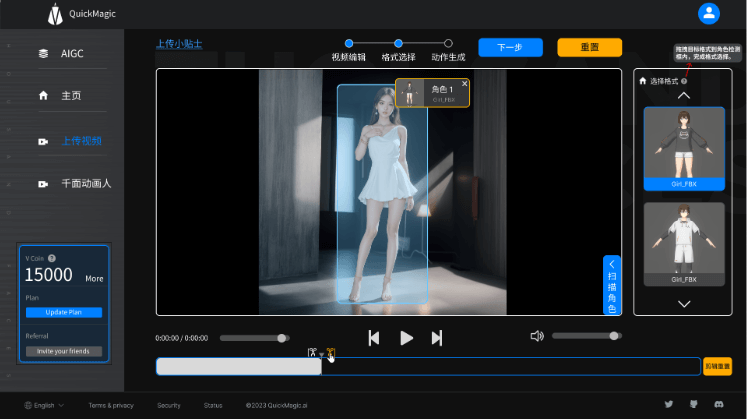747x419 pixels.
Task: Open the English language dropdown
Action: tap(44, 405)
